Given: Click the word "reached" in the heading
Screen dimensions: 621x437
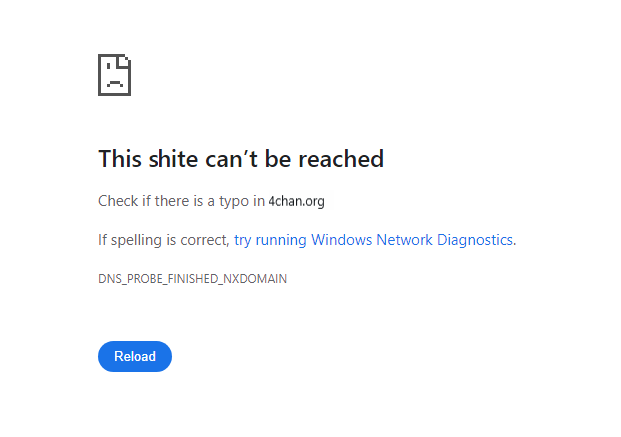Looking at the screenshot, I should pos(341,159).
